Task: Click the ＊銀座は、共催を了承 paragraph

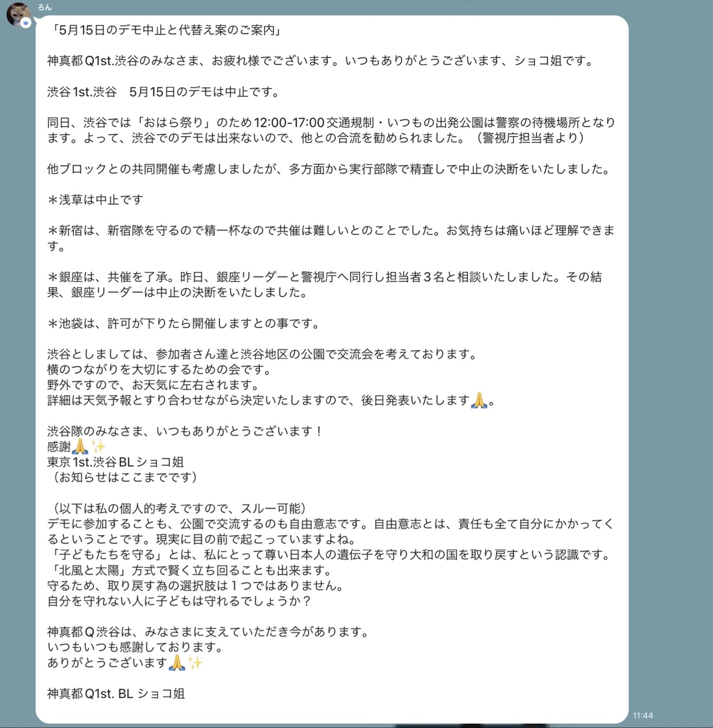Action: (x=325, y=285)
